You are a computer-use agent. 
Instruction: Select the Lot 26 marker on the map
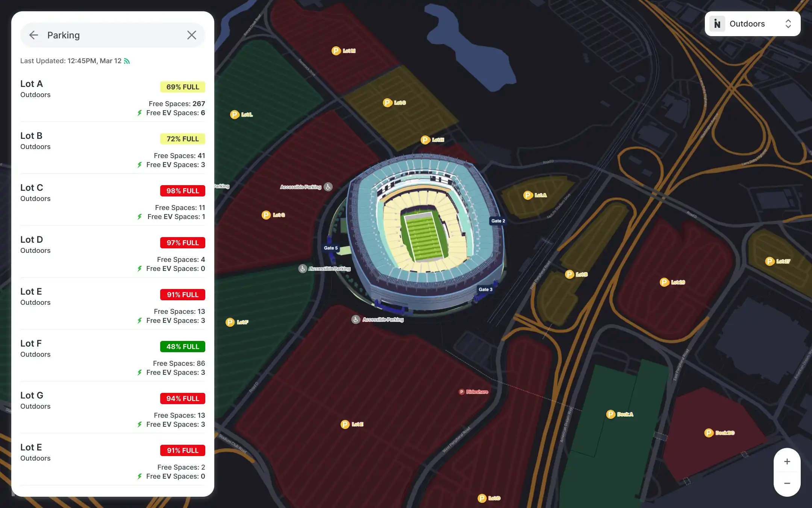(664, 282)
